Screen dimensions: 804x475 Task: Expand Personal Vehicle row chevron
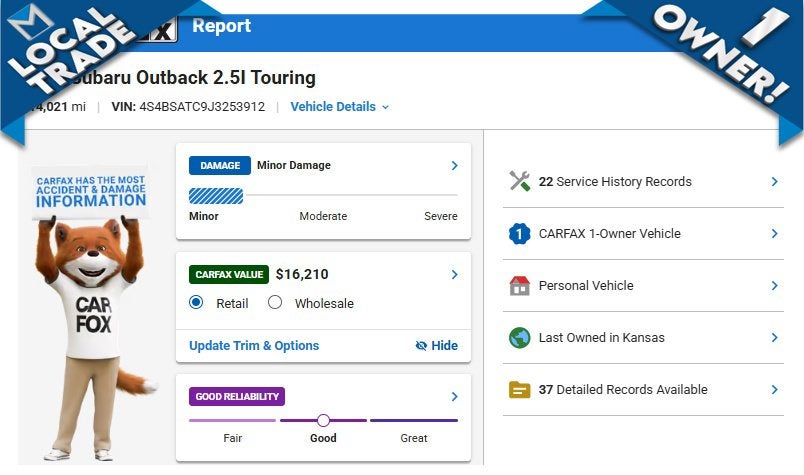click(774, 286)
